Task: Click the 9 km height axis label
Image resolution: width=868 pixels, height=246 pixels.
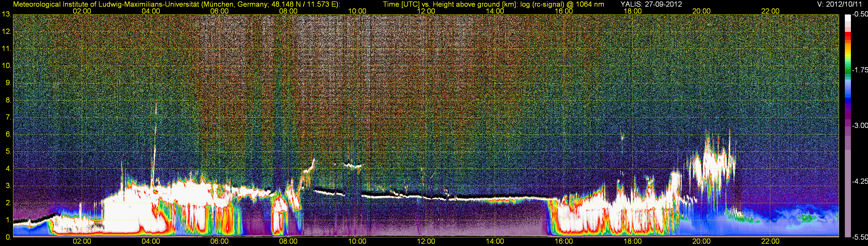Action: click(8, 83)
